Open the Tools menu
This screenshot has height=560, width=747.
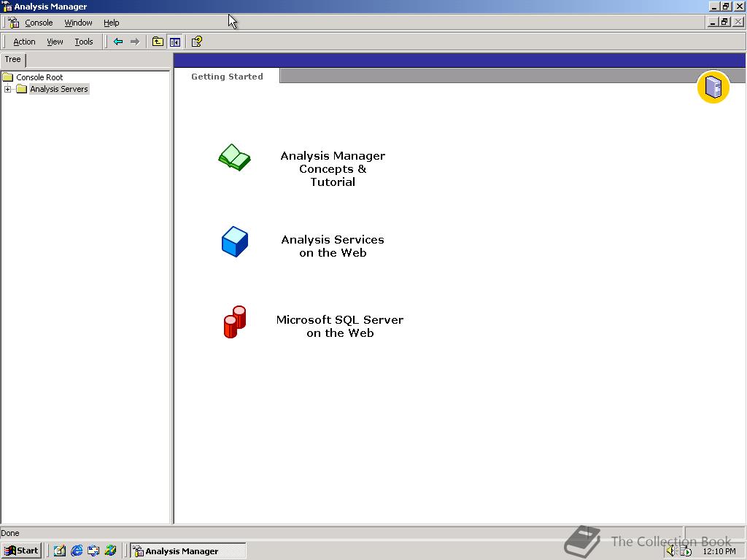tap(84, 42)
